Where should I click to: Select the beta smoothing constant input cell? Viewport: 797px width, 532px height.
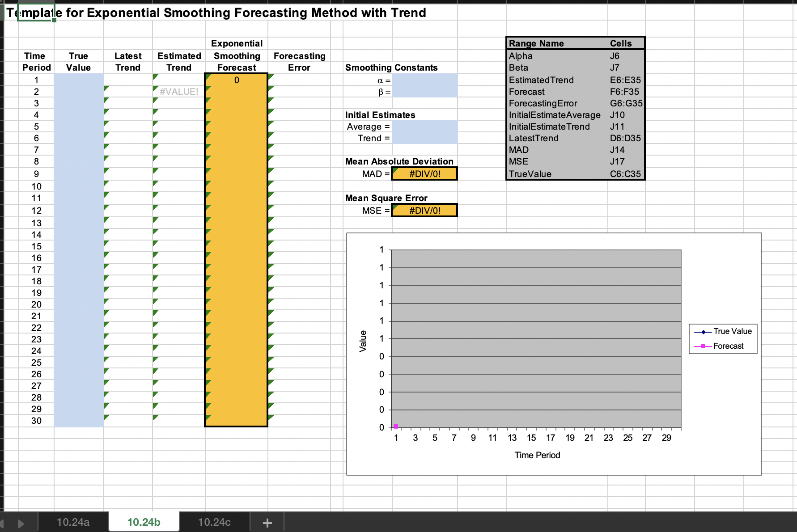click(425, 92)
